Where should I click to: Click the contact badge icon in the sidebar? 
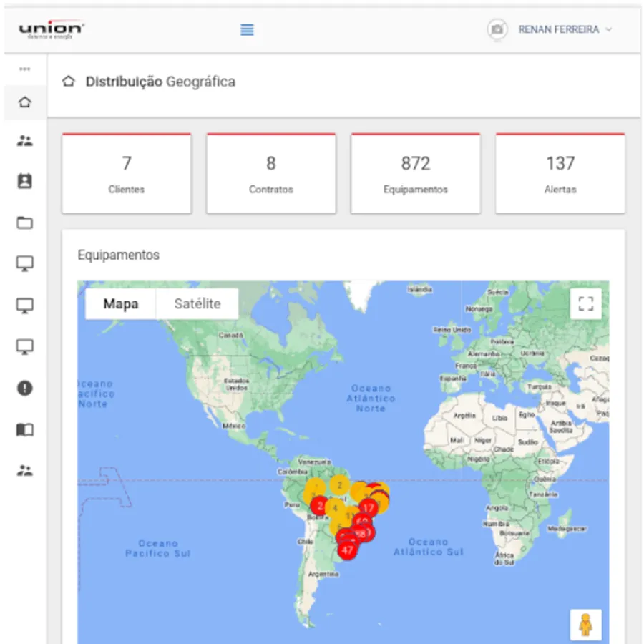pyautogui.click(x=24, y=181)
